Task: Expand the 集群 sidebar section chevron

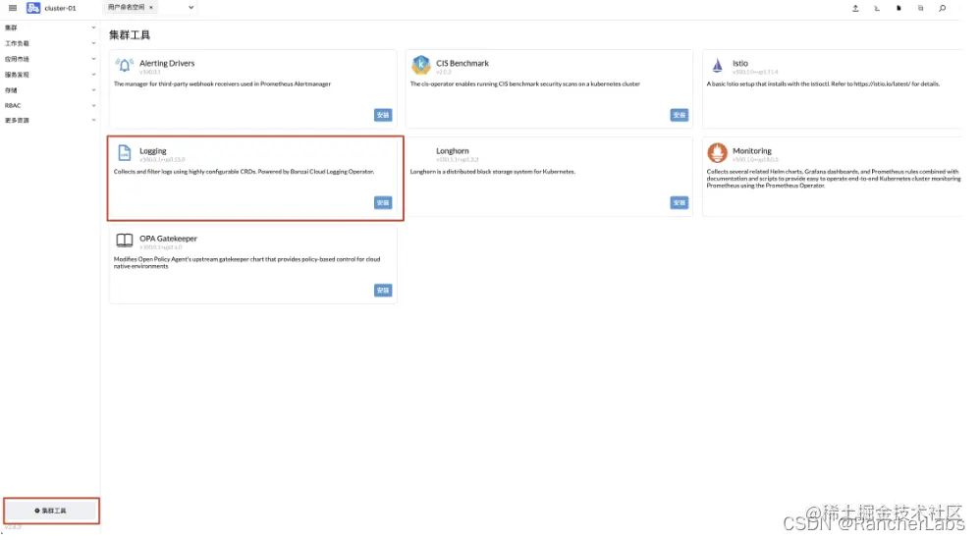Action: (x=93, y=27)
